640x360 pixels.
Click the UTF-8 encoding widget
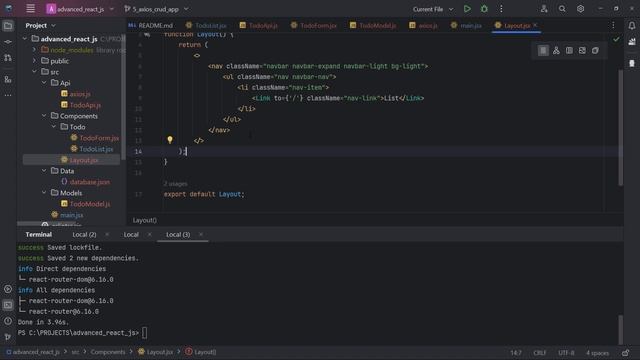click(566, 353)
